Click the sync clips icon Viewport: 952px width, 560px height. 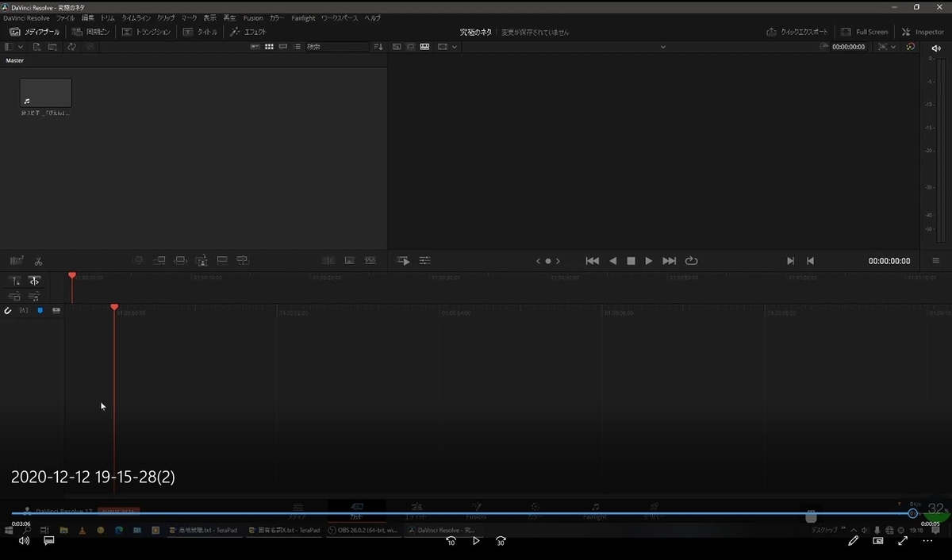pos(71,47)
